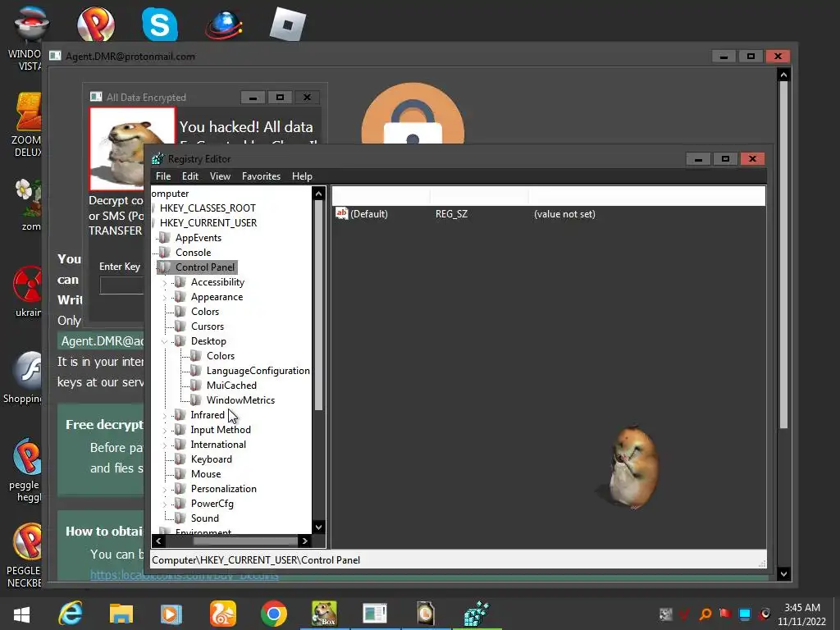Click the Enter Key input field
Screen dimensions: 840x630
[121, 285]
